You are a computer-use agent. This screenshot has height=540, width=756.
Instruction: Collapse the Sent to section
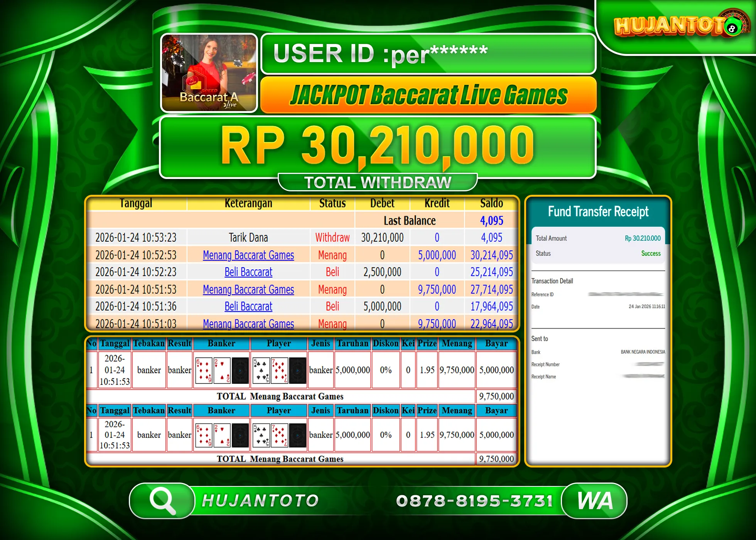click(540, 339)
